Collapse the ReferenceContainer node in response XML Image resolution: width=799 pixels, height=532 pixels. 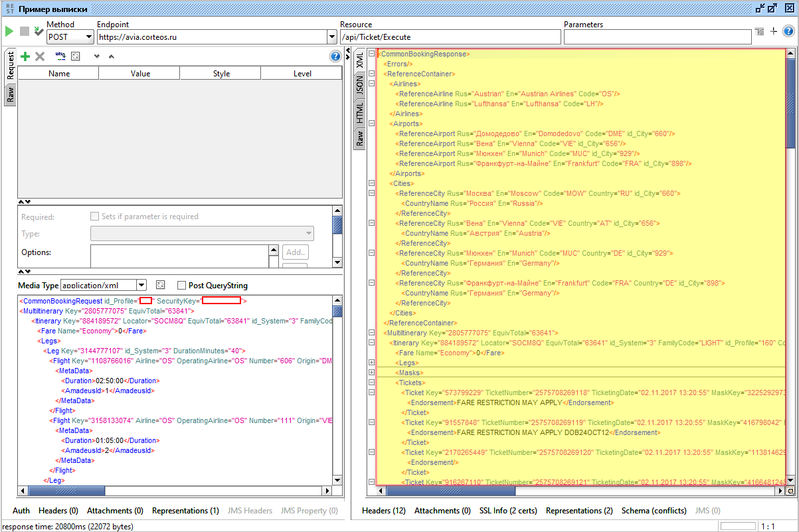(372, 74)
